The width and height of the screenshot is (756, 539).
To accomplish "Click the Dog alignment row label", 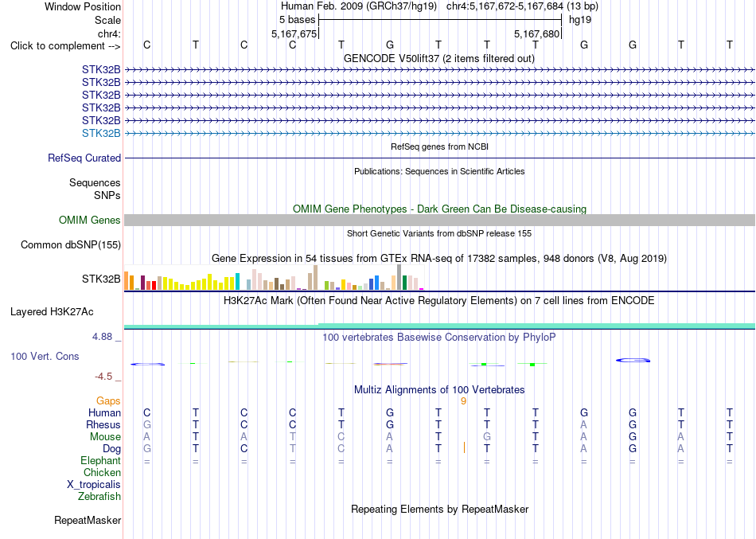I will point(111,449).
